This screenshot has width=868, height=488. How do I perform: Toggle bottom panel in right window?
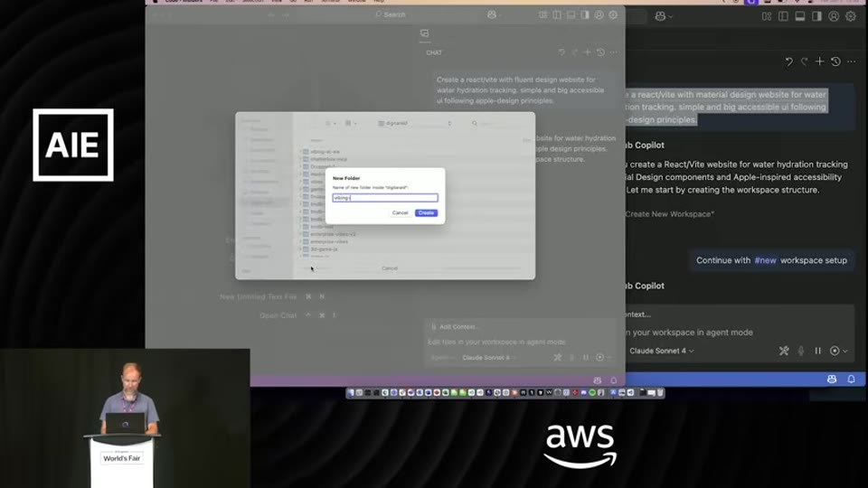pyautogui.click(x=800, y=16)
